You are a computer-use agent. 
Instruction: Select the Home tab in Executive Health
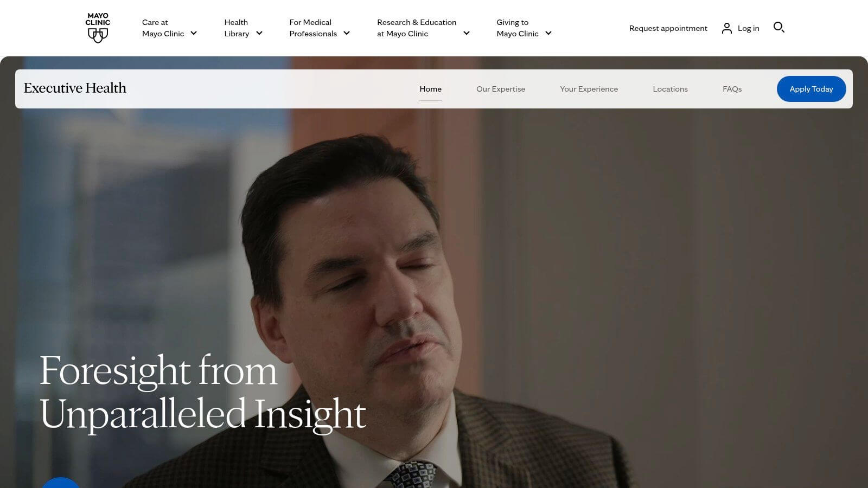430,89
